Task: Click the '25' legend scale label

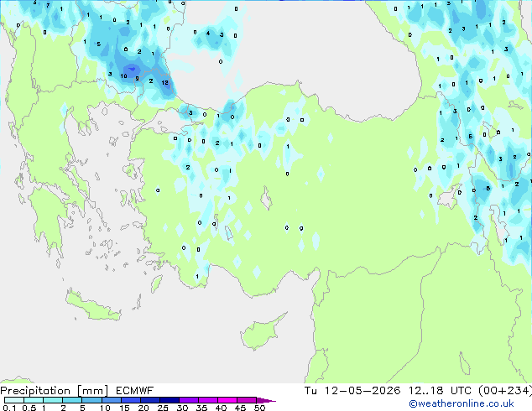Action: [x=163, y=408]
